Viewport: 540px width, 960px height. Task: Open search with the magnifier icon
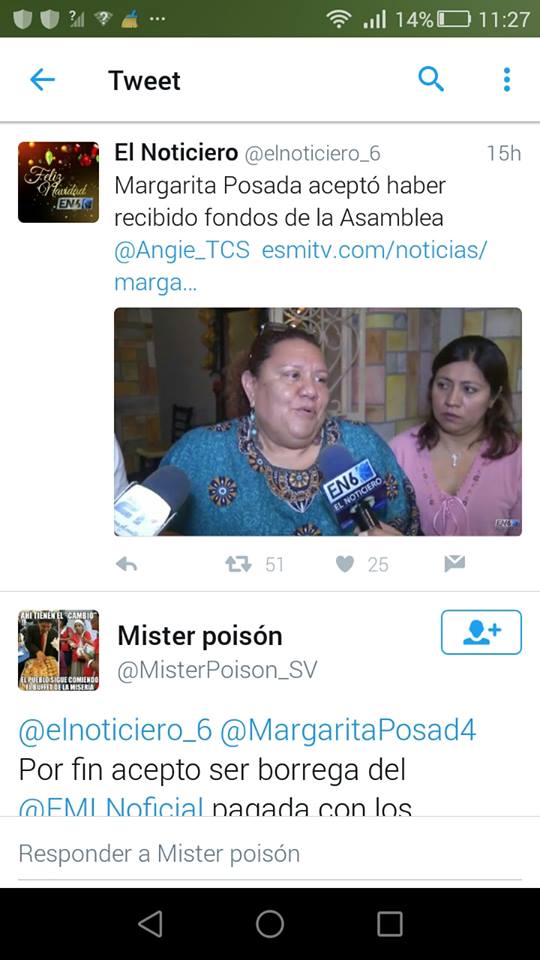(x=431, y=80)
